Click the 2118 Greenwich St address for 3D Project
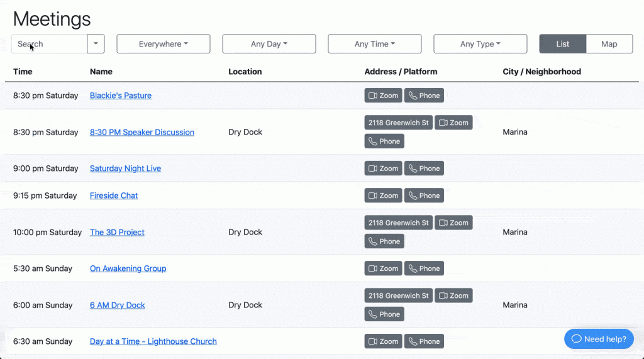Image resolution: width=644 pixels, height=359 pixels. 398,223
